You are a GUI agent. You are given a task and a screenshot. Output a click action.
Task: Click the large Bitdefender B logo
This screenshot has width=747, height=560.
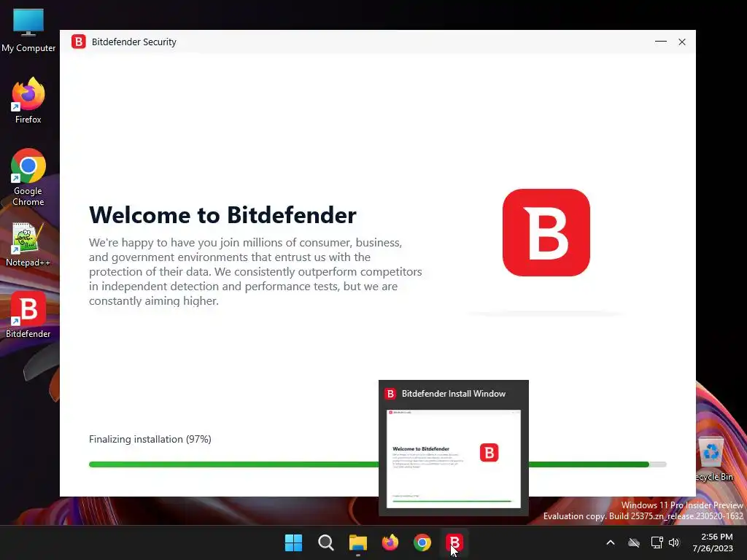546,233
